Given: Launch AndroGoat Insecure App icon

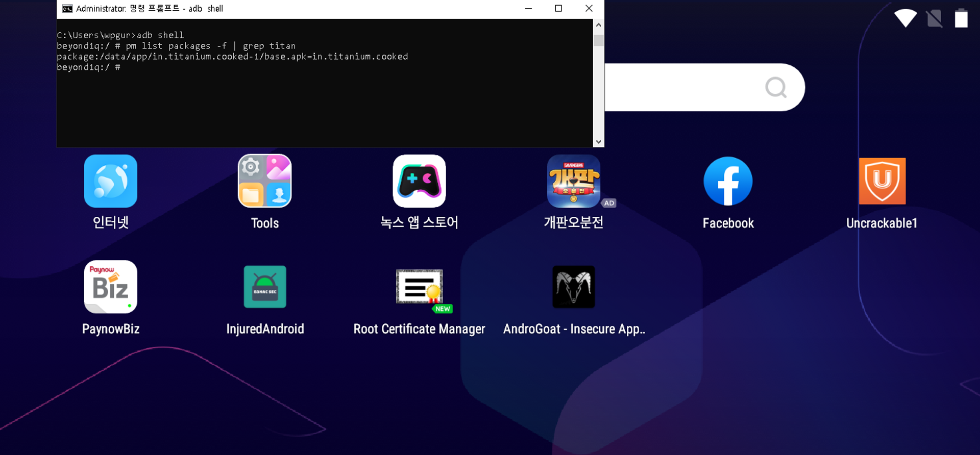Looking at the screenshot, I should click(x=574, y=287).
